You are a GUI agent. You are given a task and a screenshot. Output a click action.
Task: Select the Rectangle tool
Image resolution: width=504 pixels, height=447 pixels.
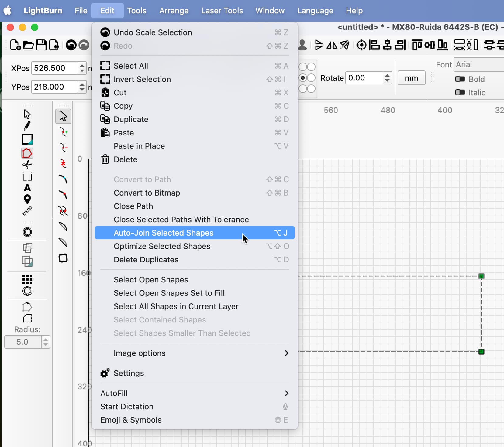coord(27,139)
